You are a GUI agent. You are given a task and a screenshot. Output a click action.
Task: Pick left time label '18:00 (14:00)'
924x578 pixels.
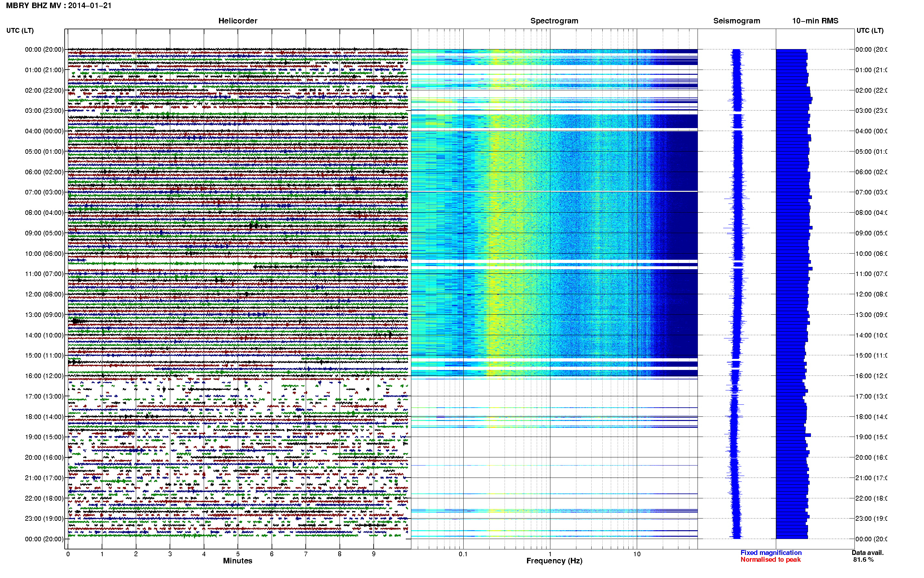[x=44, y=417]
